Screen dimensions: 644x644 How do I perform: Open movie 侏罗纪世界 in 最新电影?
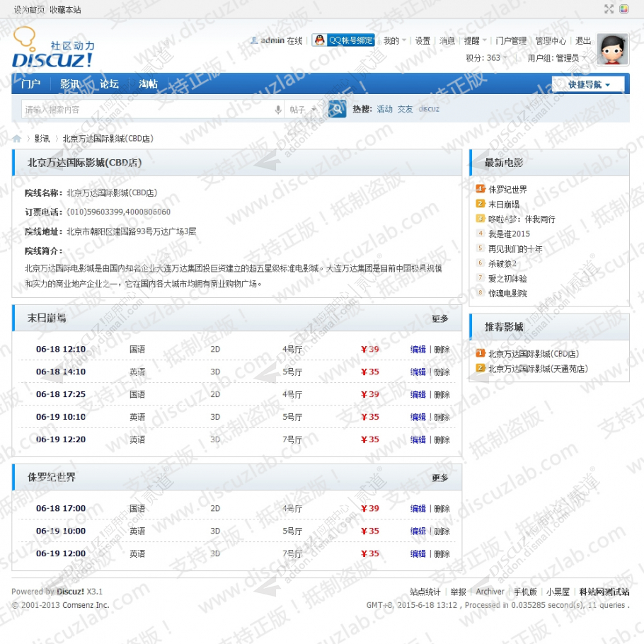(507, 190)
